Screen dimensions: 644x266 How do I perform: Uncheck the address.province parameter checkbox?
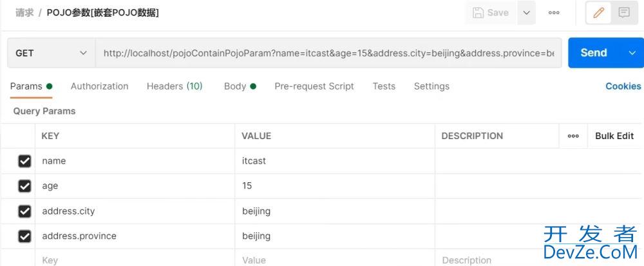(x=24, y=236)
